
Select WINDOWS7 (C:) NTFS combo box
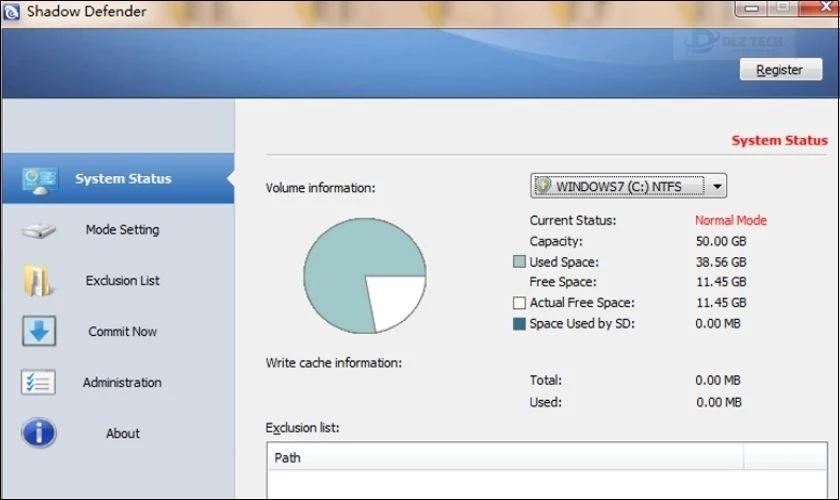pyautogui.click(x=628, y=186)
